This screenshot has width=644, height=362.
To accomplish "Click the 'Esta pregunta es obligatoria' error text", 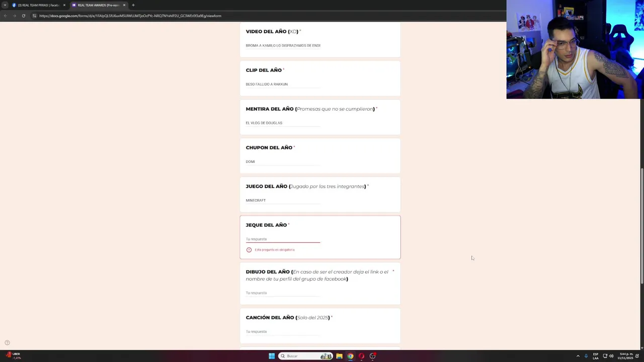I will pyautogui.click(x=275, y=250).
